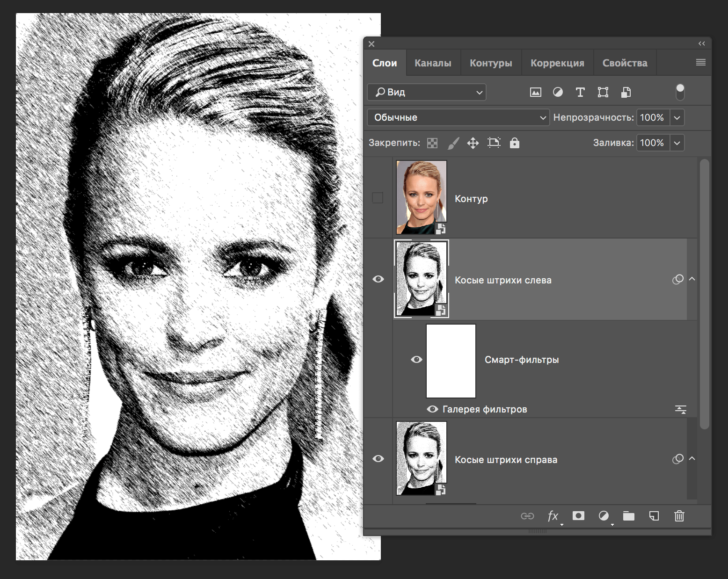Screen dimensions: 728x579
Task: Collapse the Косые штрихи слева smart filters
Action: coord(692,279)
